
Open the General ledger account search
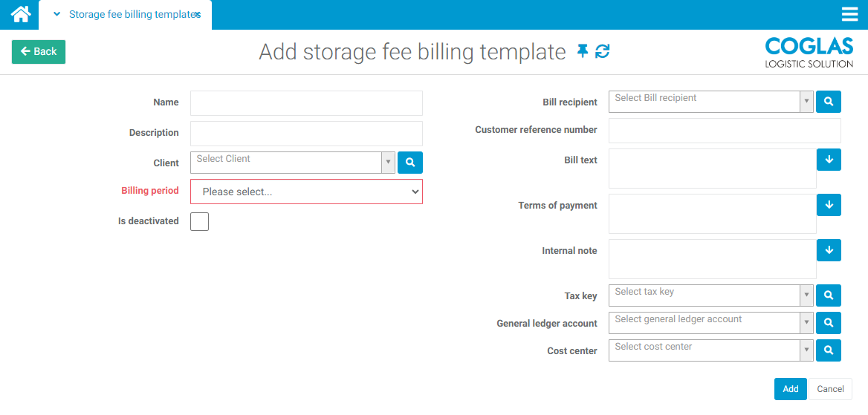[x=828, y=323]
